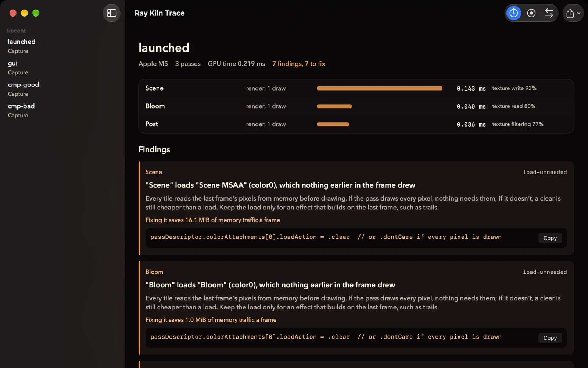Open the 'launched' capture in sidebar
Viewport: 588px width, 368px height.
click(62, 46)
